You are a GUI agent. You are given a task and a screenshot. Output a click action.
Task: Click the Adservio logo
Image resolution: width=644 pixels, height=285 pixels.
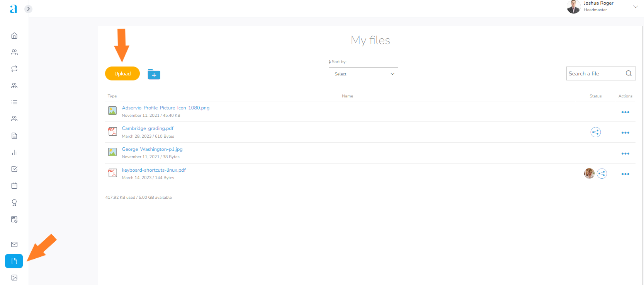[14, 9]
